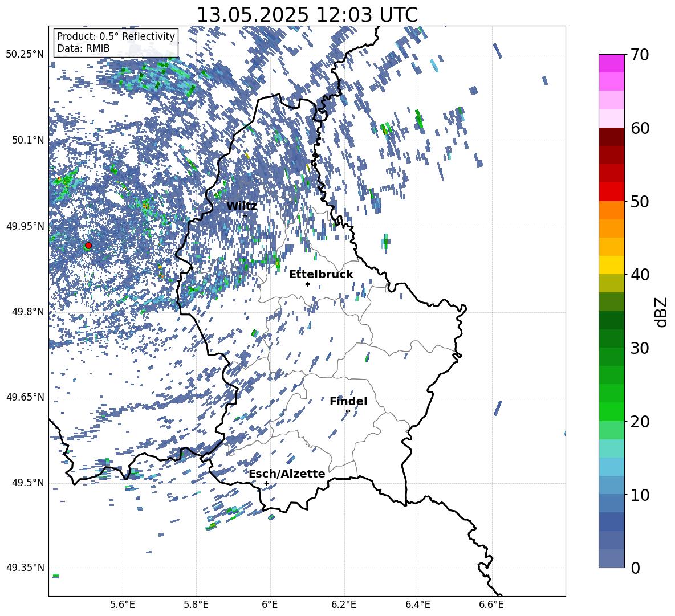Click the dBZ colorbar axis label
Viewport: 675px width, 616px height.
(x=662, y=312)
